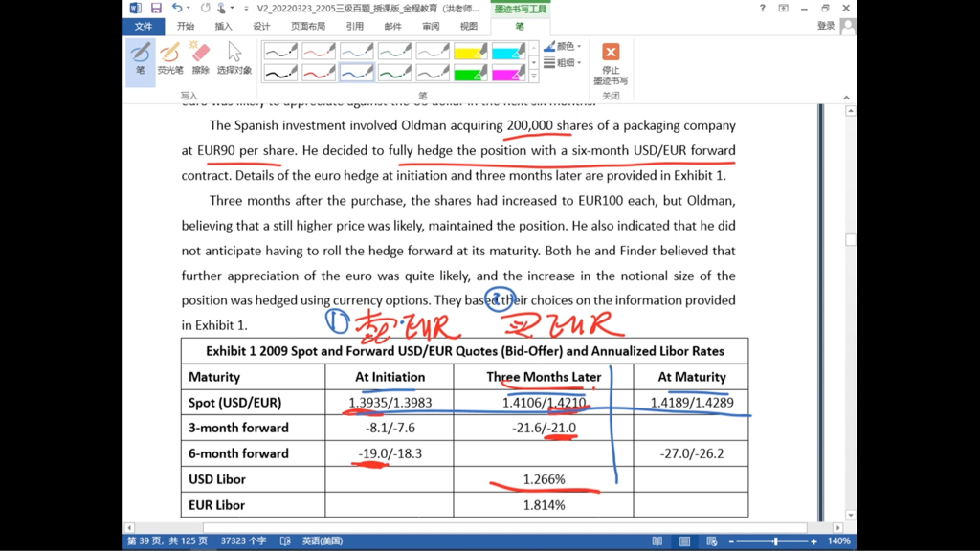Click the 选择对象 select objects cursor
The height and width of the screenshot is (551, 980).
click(x=234, y=58)
